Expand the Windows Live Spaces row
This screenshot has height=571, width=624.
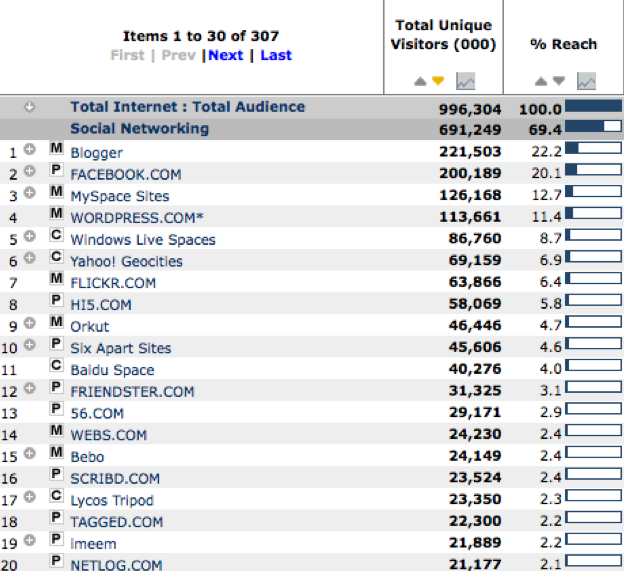point(29,236)
